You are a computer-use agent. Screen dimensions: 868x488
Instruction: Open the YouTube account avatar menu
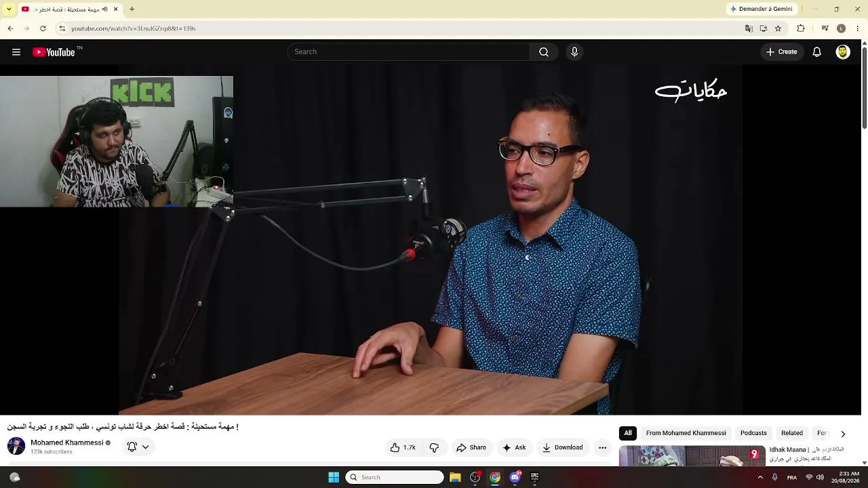[843, 52]
